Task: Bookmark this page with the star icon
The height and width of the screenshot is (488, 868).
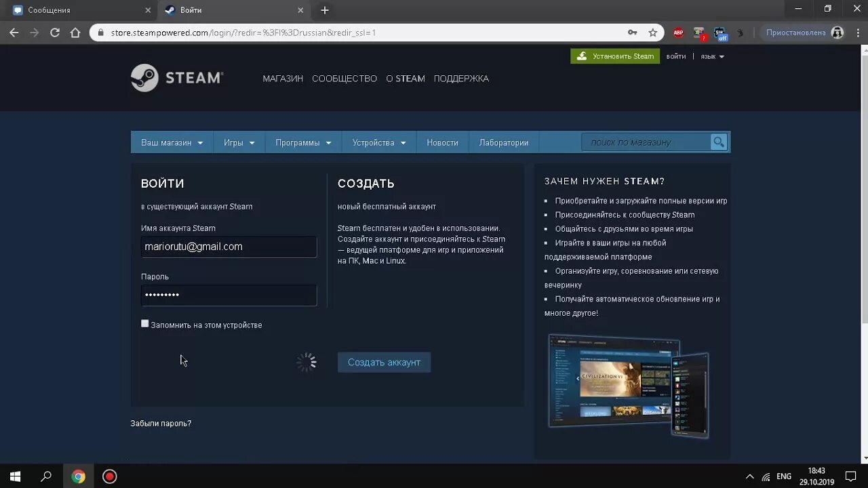Action: (x=653, y=33)
